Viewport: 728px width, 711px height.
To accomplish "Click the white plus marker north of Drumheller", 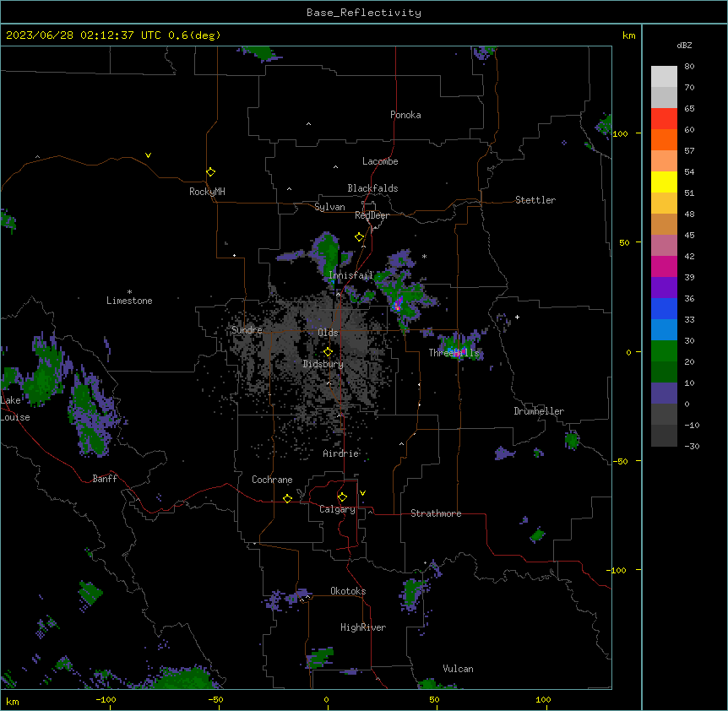I will [517, 317].
